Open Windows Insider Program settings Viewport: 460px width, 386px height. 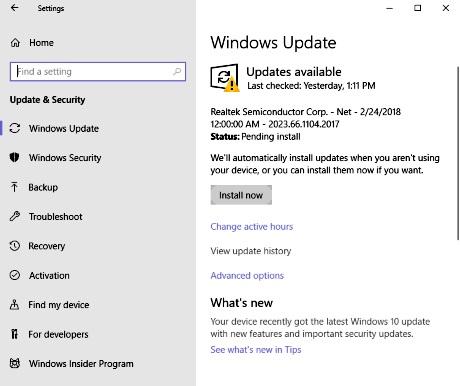click(81, 364)
